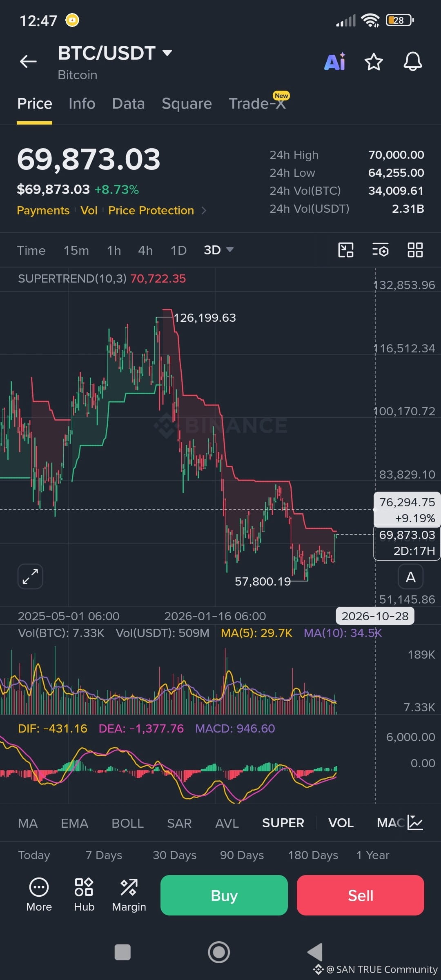The width and height of the screenshot is (441, 980).
Task: Open Margin trading
Action: pos(129,895)
